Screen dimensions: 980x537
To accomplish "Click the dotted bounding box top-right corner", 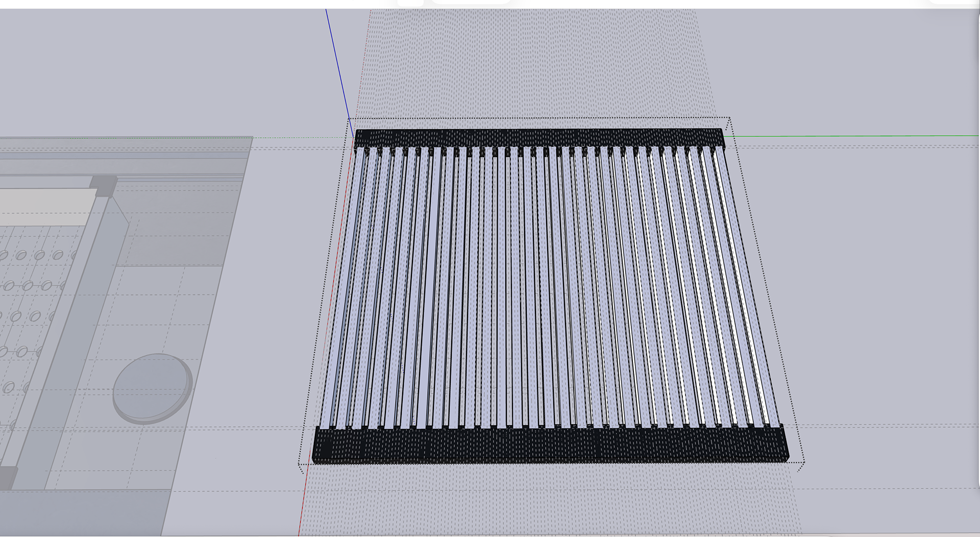I will [x=729, y=118].
